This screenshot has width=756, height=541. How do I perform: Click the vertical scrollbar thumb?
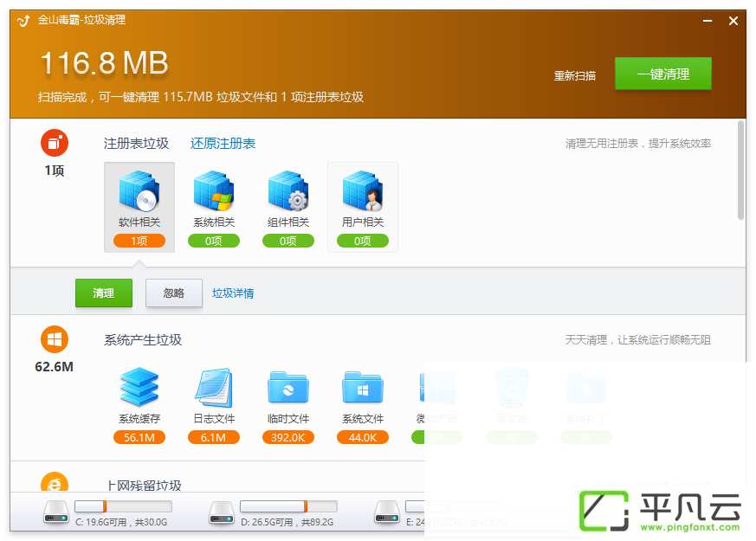741,170
